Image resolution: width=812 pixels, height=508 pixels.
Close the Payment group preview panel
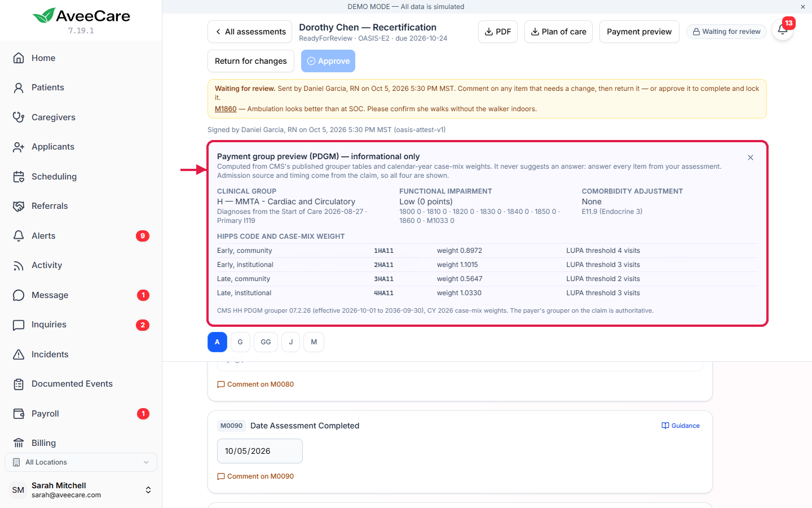point(751,157)
